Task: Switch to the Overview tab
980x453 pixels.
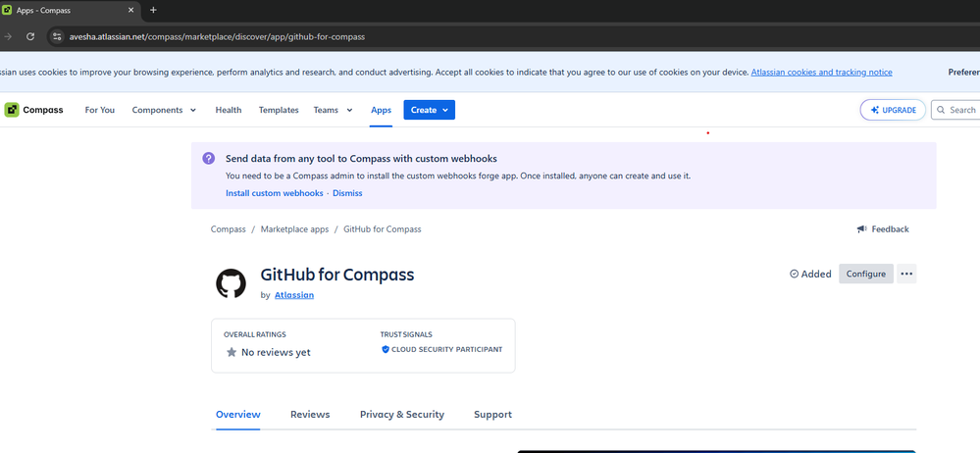Action: (238, 414)
